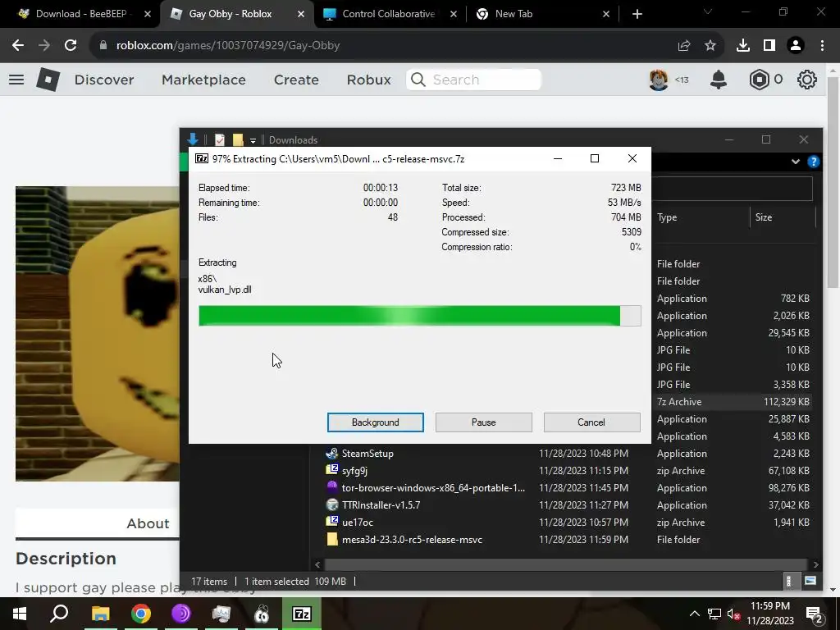Image resolution: width=840 pixels, height=630 pixels.
Task: Open File Explorer from taskbar
Action: [100, 614]
